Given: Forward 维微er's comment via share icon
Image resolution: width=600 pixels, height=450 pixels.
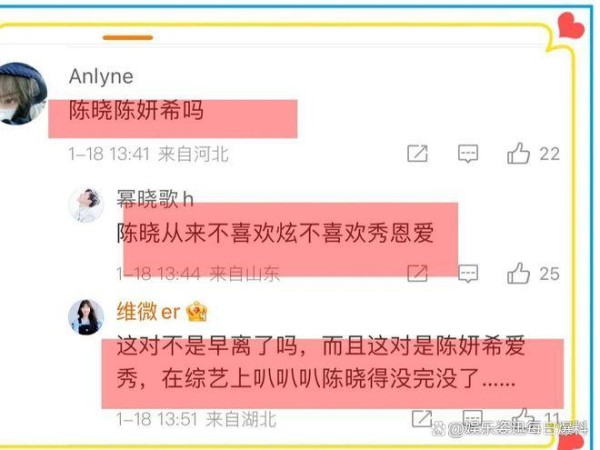Looking at the screenshot, I should pyautogui.click(x=422, y=418).
